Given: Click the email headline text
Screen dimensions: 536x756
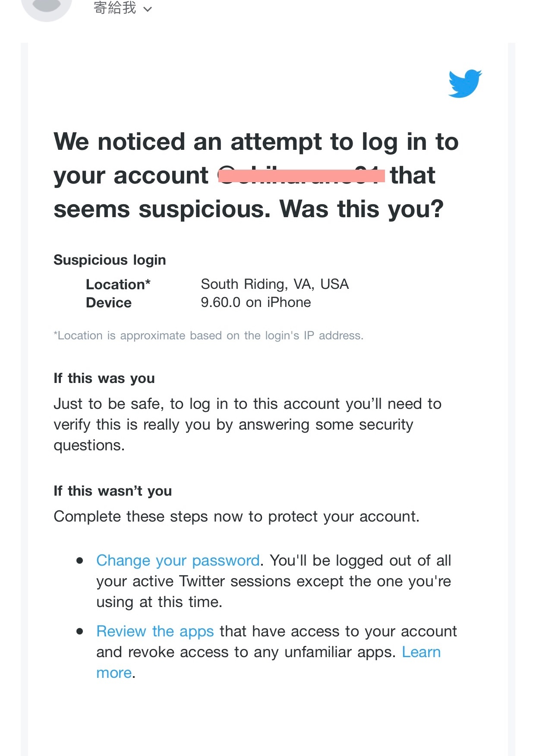Looking at the screenshot, I should click(256, 175).
